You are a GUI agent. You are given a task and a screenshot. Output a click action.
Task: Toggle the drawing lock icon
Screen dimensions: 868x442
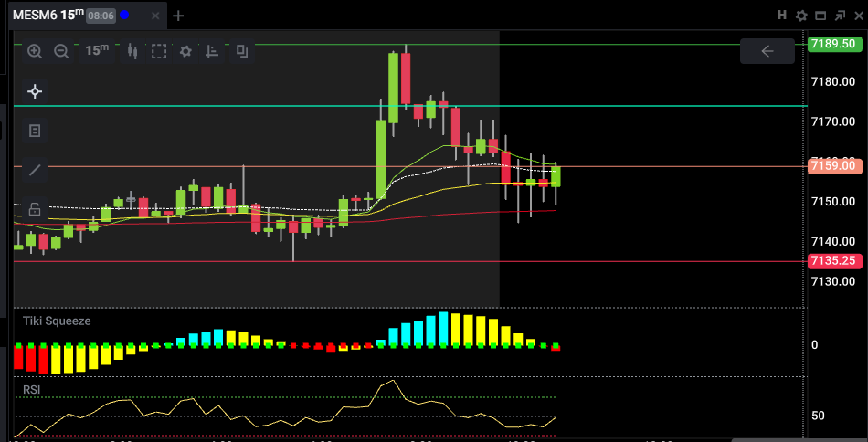point(35,209)
